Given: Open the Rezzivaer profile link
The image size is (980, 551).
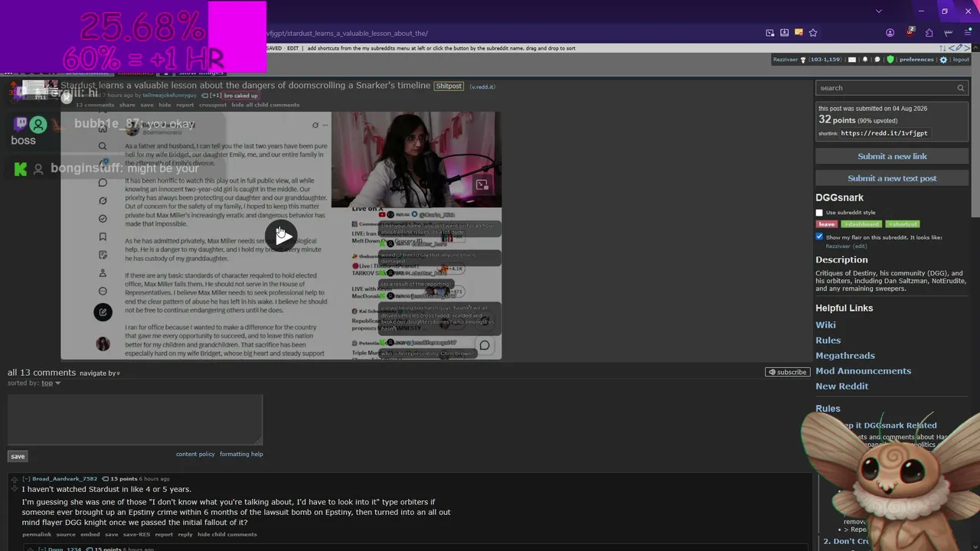Looking at the screenshot, I should point(786,60).
